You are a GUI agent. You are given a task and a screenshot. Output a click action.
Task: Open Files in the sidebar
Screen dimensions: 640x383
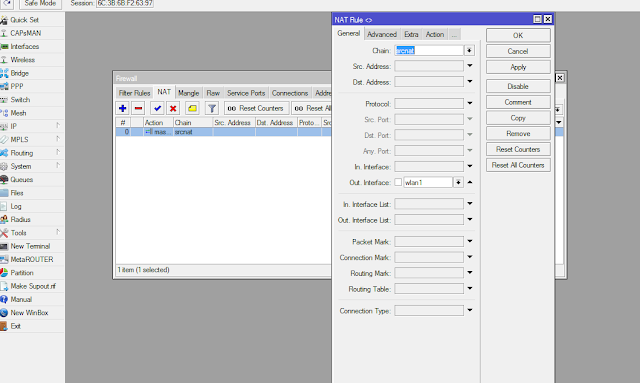[17, 193]
